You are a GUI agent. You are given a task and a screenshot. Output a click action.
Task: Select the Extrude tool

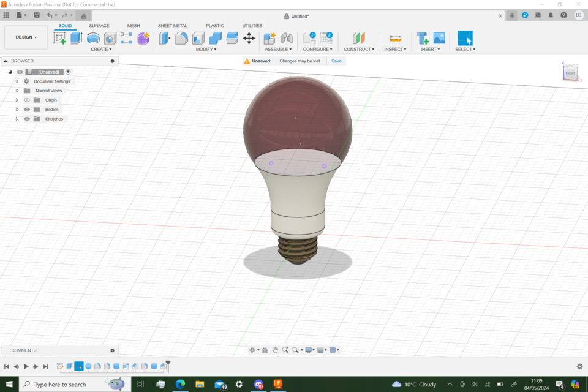[x=75, y=39]
